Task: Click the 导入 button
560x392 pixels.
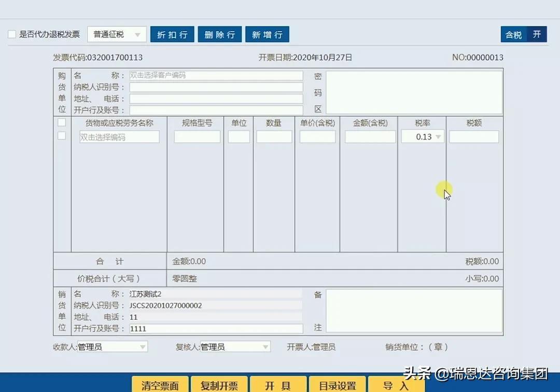Action: tap(397, 385)
